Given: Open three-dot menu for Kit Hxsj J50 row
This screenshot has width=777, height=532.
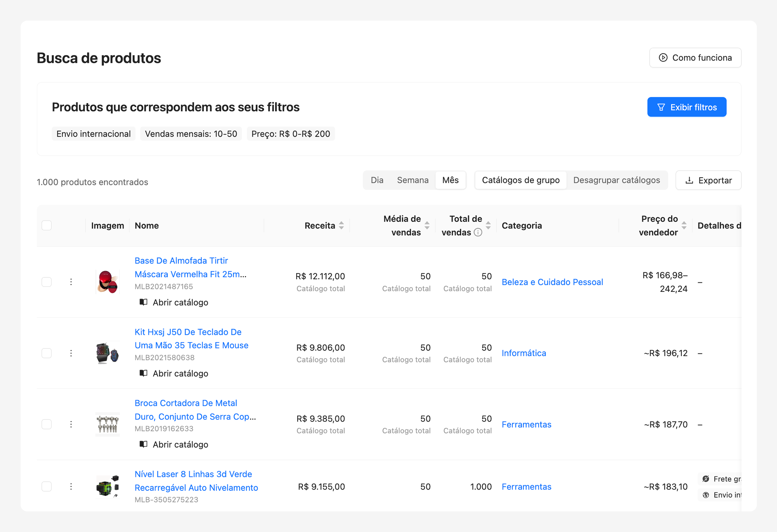Looking at the screenshot, I should [71, 353].
